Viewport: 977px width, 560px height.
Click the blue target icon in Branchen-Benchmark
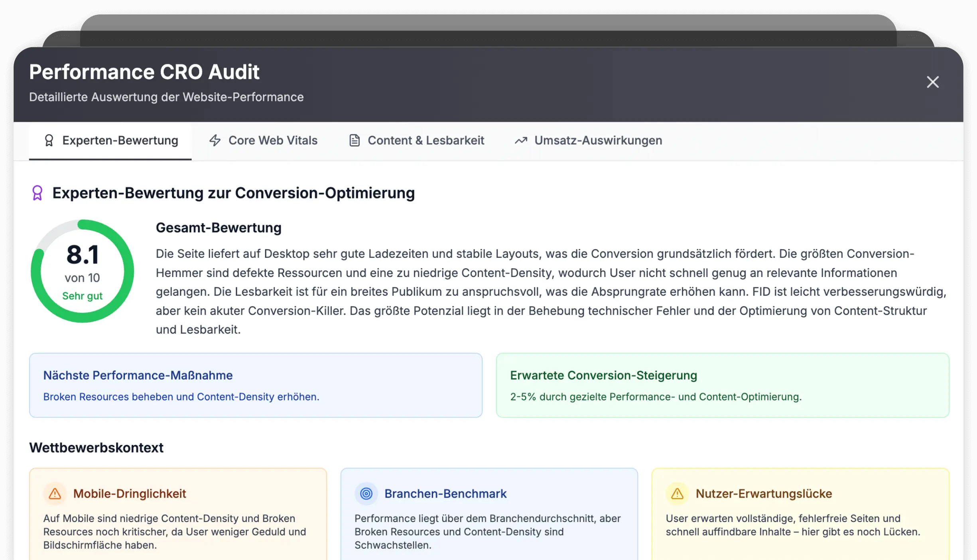coord(366,493)
